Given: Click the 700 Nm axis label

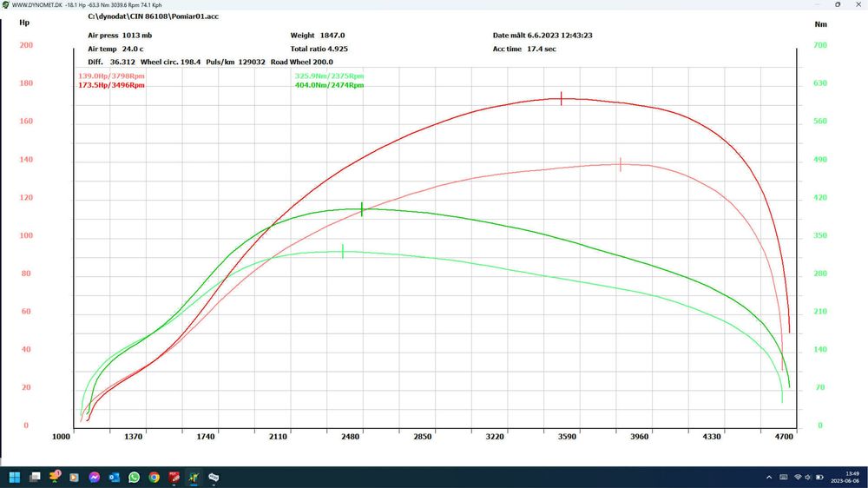Looking at the screenshot, I should (x=820, y=45).
